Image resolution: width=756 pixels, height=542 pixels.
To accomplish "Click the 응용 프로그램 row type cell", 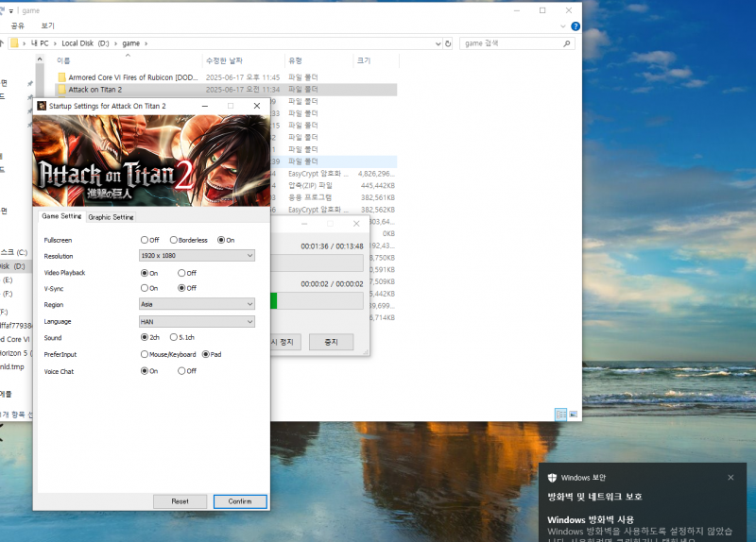I will (x=310, y=197).
